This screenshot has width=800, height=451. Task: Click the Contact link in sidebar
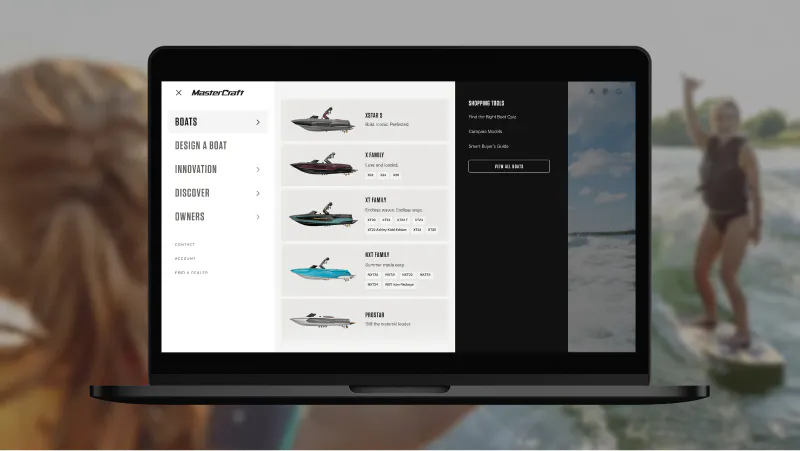[185, 245]
